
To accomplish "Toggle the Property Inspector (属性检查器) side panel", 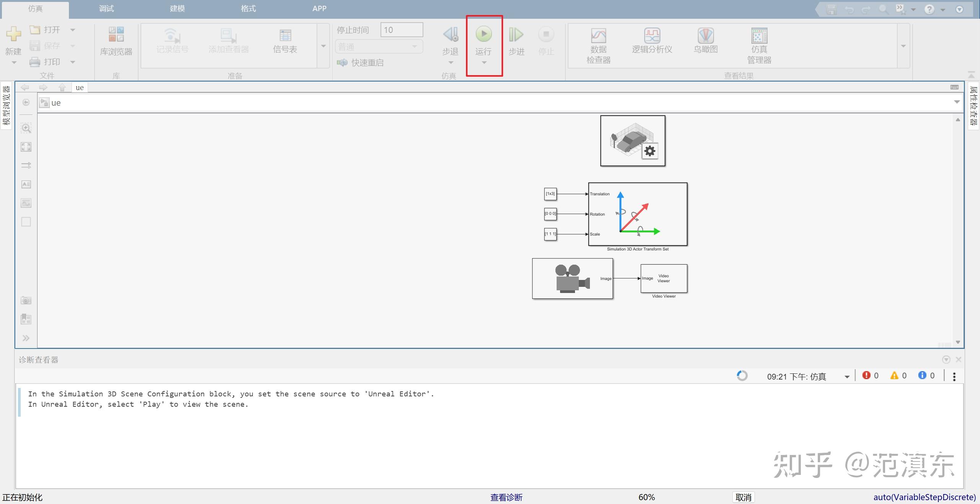I will (x=973, y=105).
